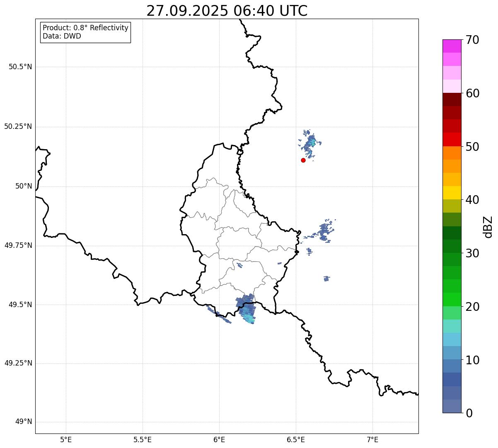Click the large echo on southern Luxembourg border
The width and height of the screenshot is (498, 448).
247,310
